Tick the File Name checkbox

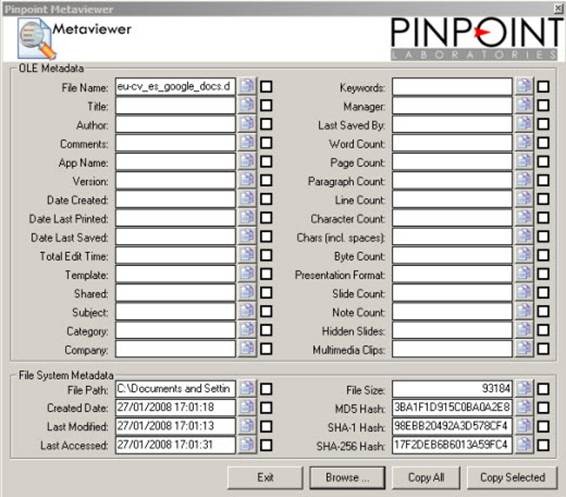[x=266, y=87]
